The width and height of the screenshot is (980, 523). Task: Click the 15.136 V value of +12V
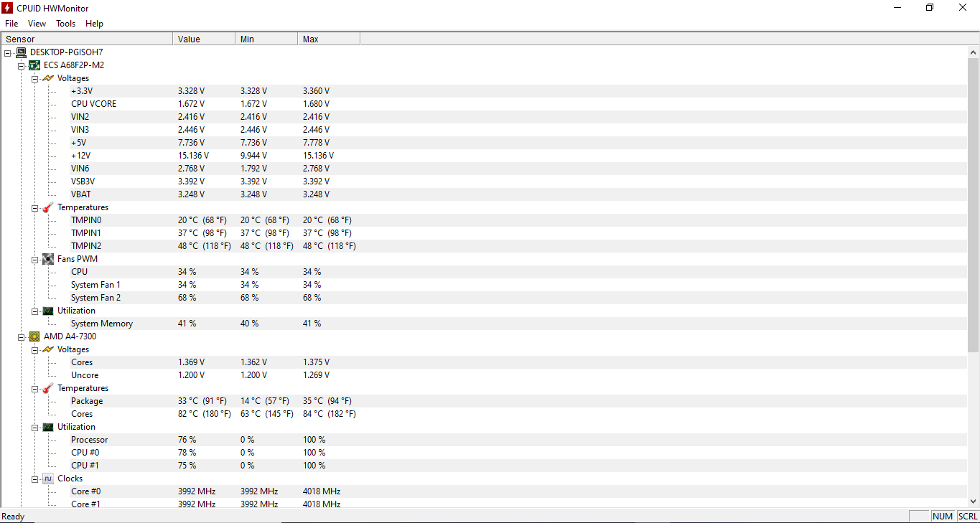pyautogui.click(x=193, y=156)
